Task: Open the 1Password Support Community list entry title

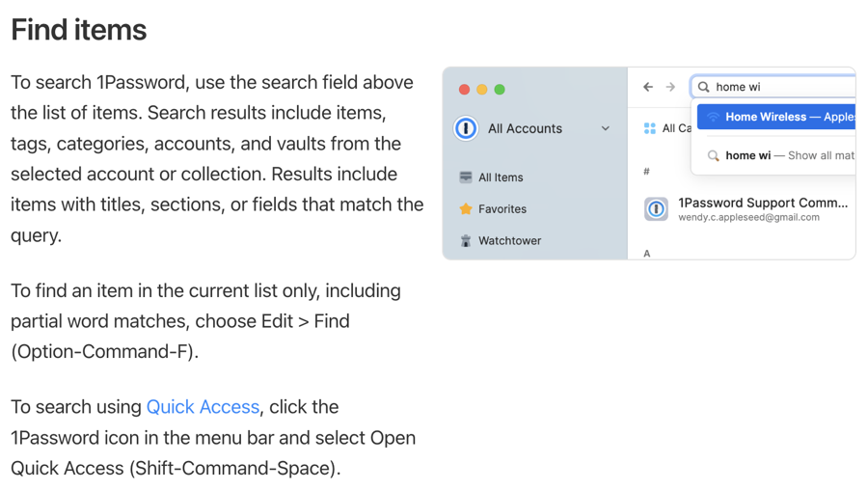Action: point(762,203)
